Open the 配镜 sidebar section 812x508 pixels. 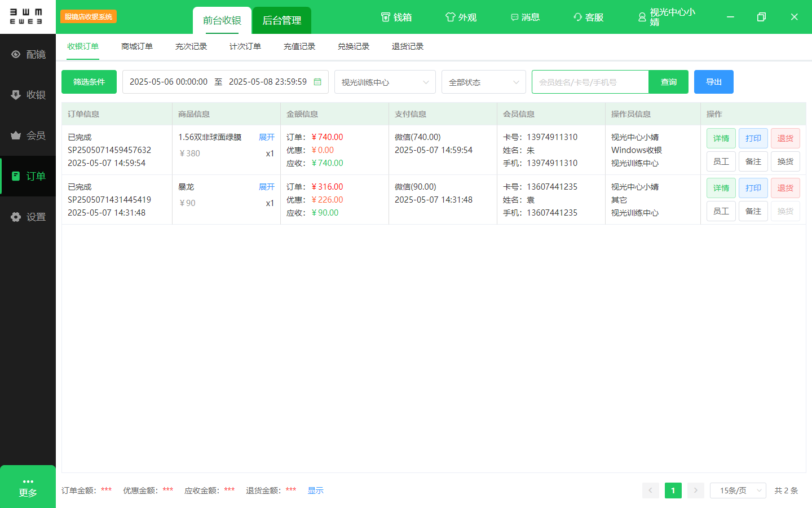point(28,54)
